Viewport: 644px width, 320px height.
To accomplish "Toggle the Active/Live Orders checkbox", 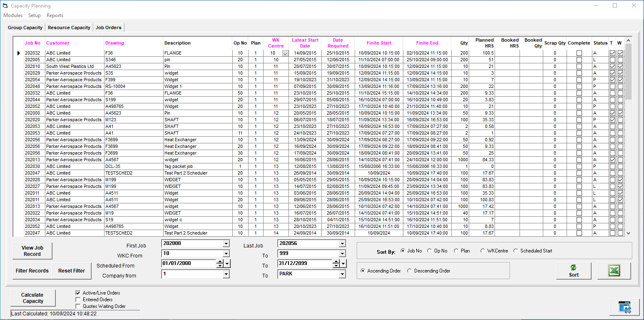I will point(78,293).
